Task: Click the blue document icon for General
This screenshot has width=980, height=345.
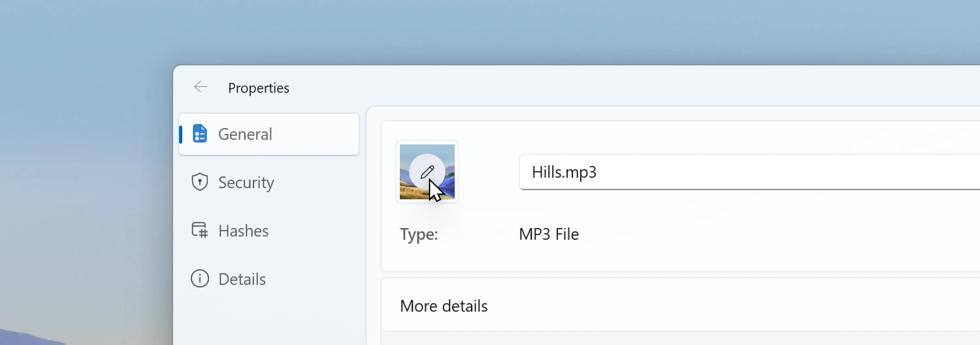Action: click(200, 134)
